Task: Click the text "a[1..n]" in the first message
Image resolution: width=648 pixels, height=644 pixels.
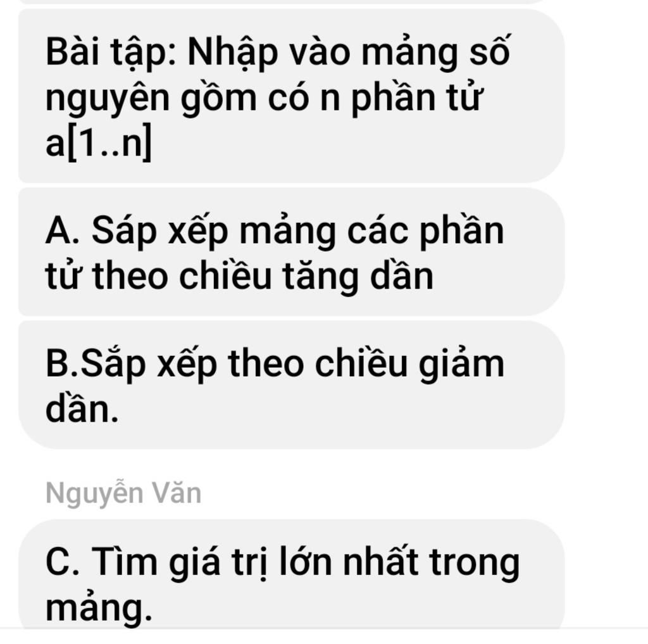Action: [98, 142]
